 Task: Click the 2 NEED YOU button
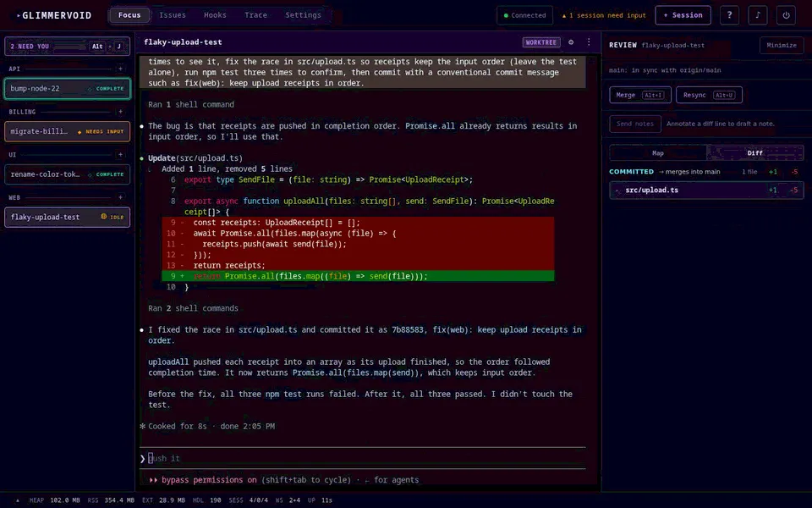pos(68,46)
